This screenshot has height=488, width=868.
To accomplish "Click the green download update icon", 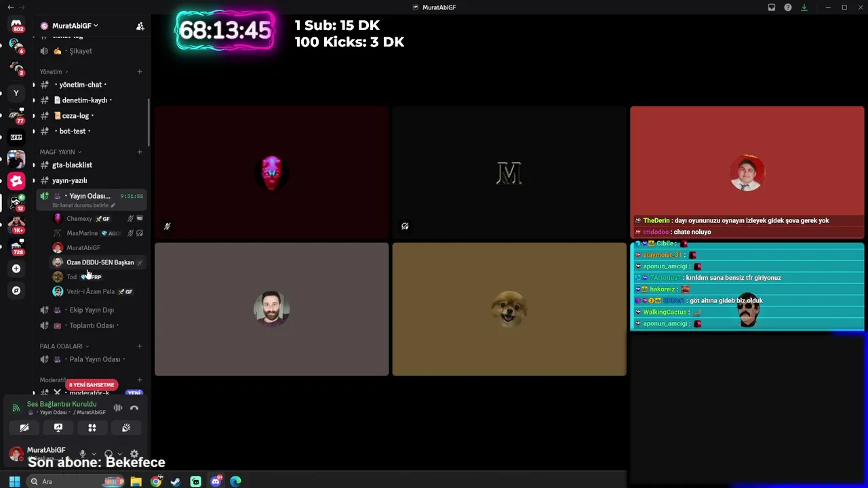I will click(804, 7).
